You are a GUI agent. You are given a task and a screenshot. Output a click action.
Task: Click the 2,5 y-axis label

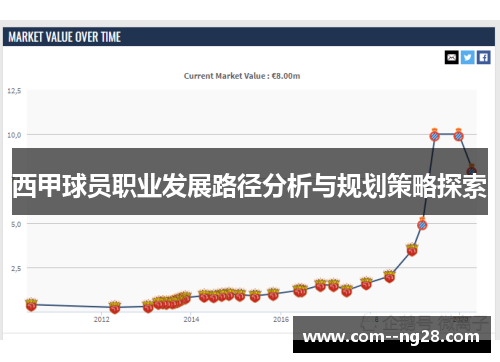coord(16,268)
